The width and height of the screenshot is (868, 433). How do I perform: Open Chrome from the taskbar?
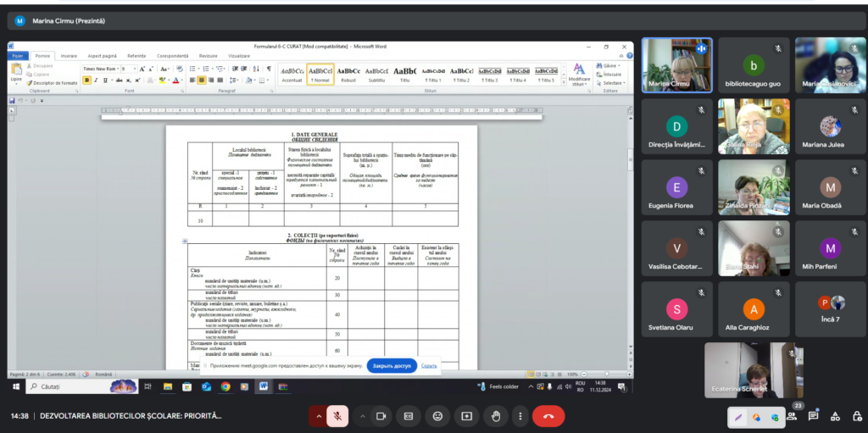coord(225,386)
